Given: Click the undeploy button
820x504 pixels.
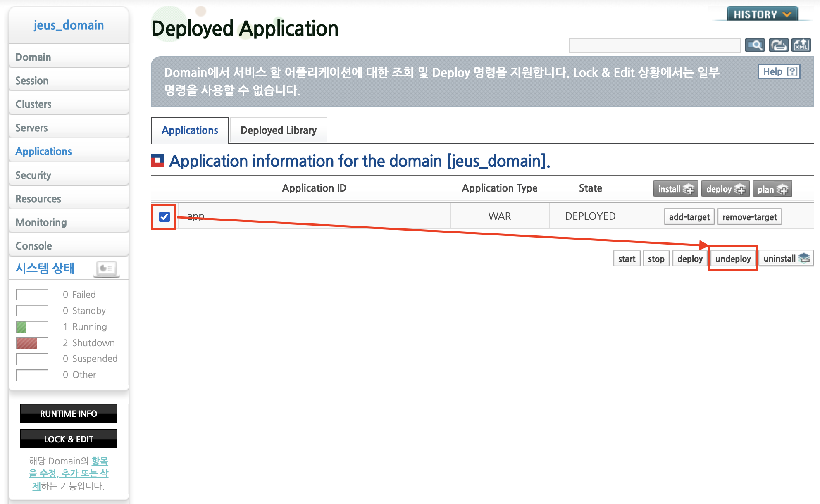Looking at the screenshot, I should (733, 259).
